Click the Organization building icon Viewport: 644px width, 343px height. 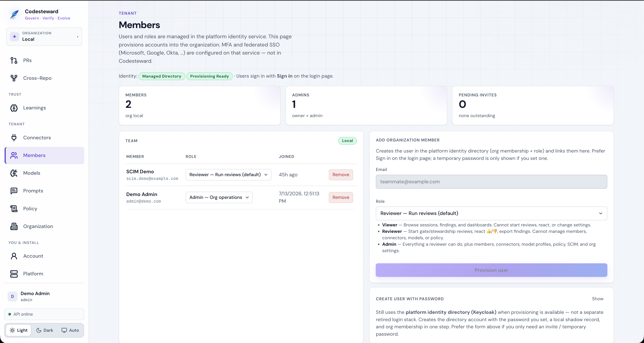(x=14, y=227)
